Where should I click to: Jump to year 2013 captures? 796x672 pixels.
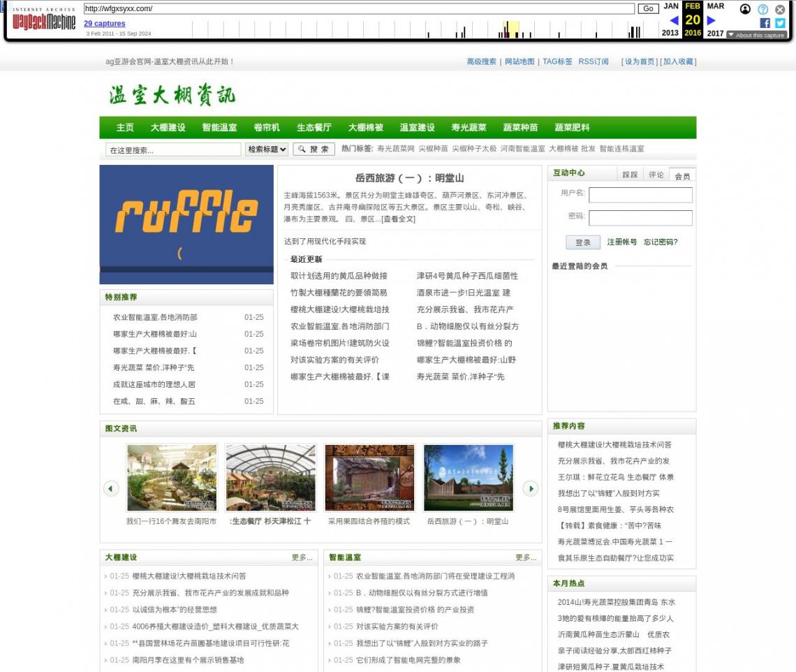coord(670,33)
